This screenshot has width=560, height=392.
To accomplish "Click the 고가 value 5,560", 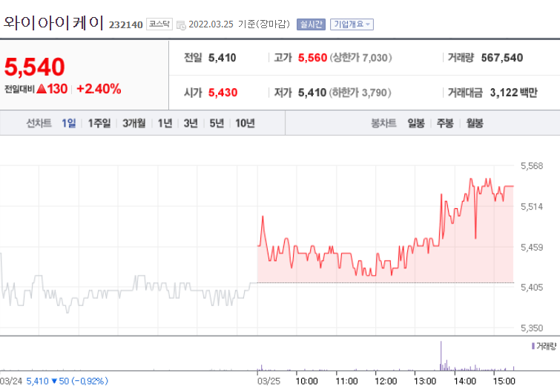I will (312, 58).
